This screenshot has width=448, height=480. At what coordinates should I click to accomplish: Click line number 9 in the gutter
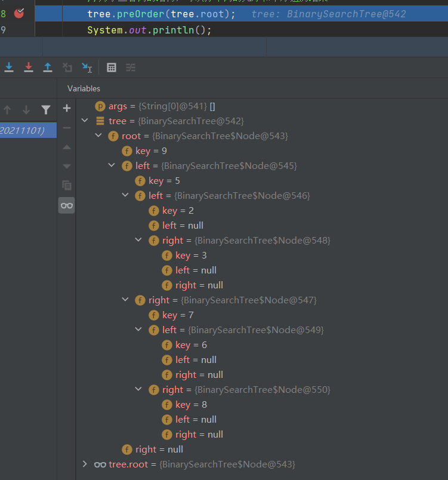click(x=3, y=30)
